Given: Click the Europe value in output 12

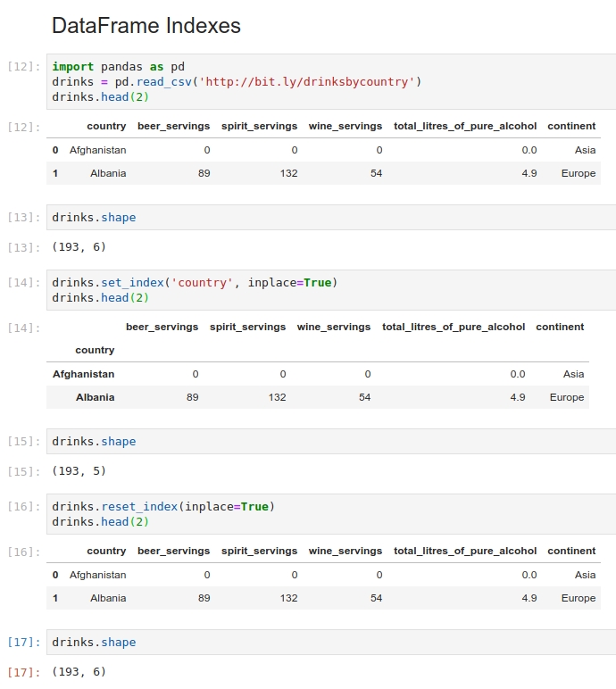Looking at the screenshot, I should click(579, 173).
